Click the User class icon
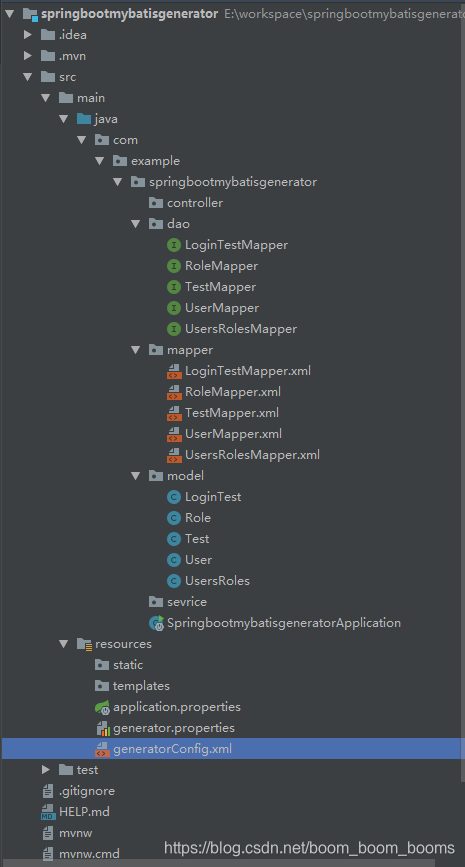Image resolution: width=465 pixels, height=867 pixels. click(174, 560)
